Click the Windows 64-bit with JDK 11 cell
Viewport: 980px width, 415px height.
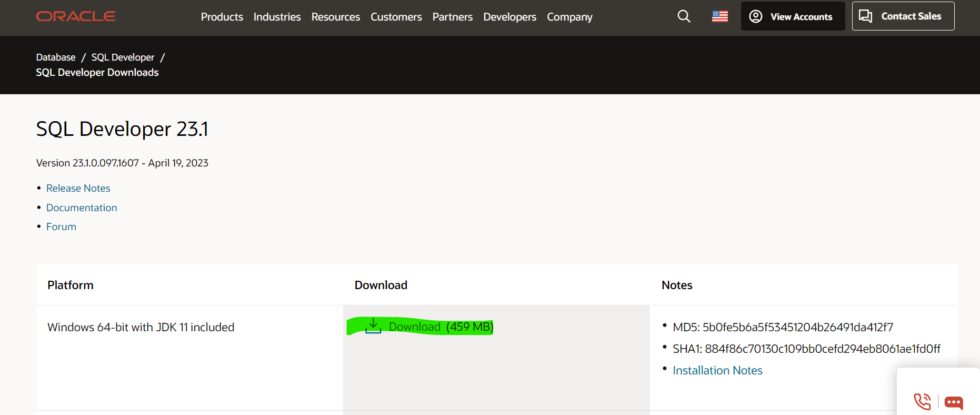point(141,327)
